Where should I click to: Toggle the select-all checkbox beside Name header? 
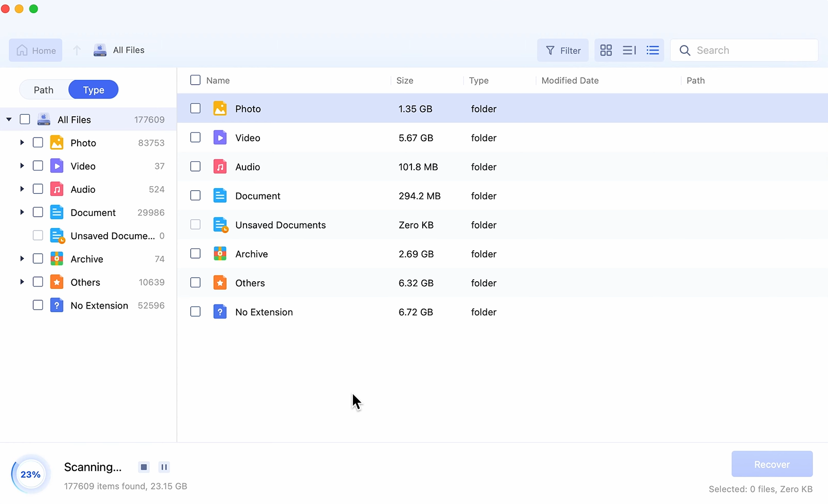195,80
